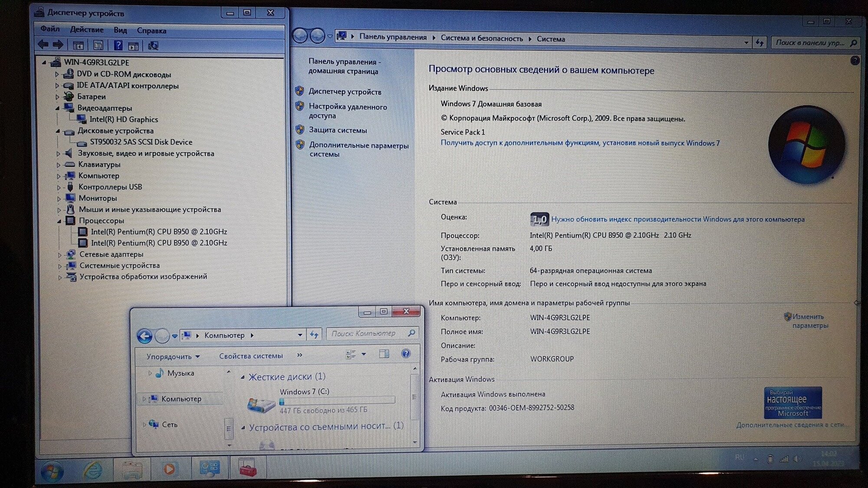Collapse the Процессоры tree node
Image resolution: width=868 pixels, height=488 pixels.
[59, 221]
